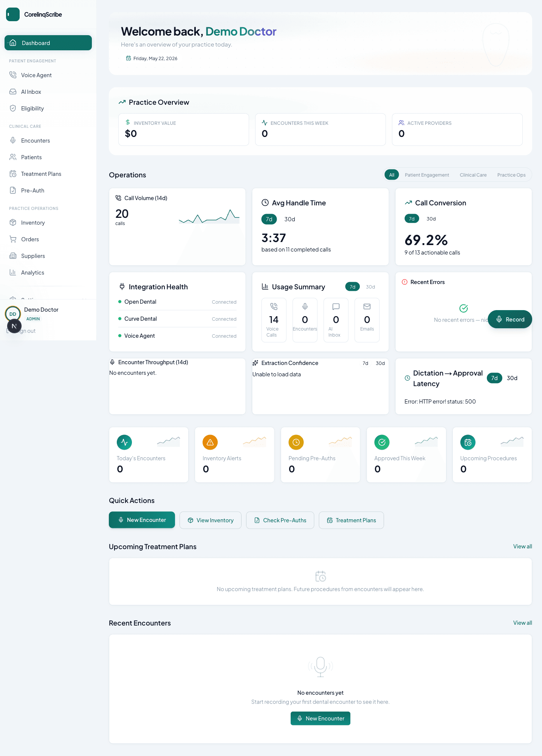
Task: Open Pre-Auth in the sidebar
Action: pos(48,191)
